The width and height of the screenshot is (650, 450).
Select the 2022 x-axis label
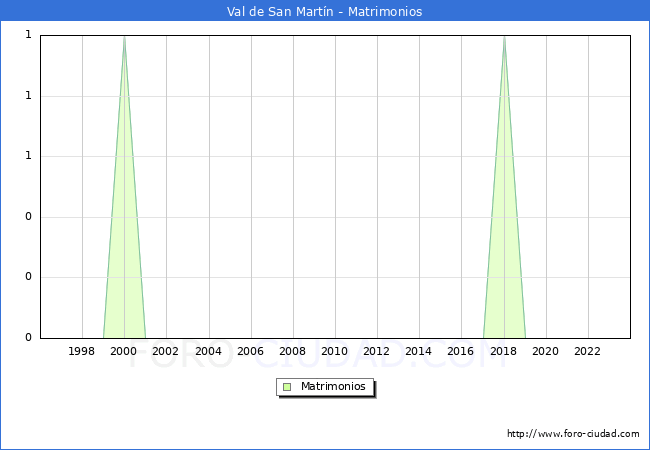pyautogui.click(x=587, y=351)
